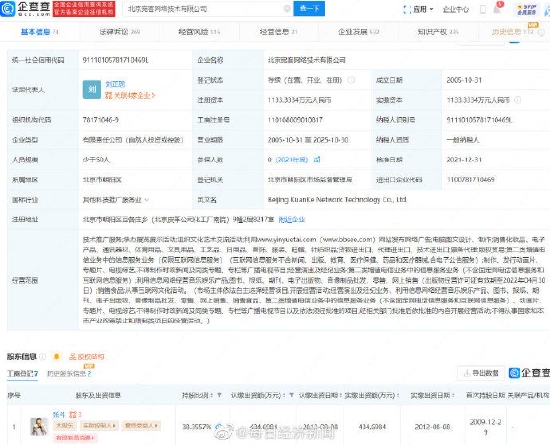Select the 大股东 tag

[64, 426]
